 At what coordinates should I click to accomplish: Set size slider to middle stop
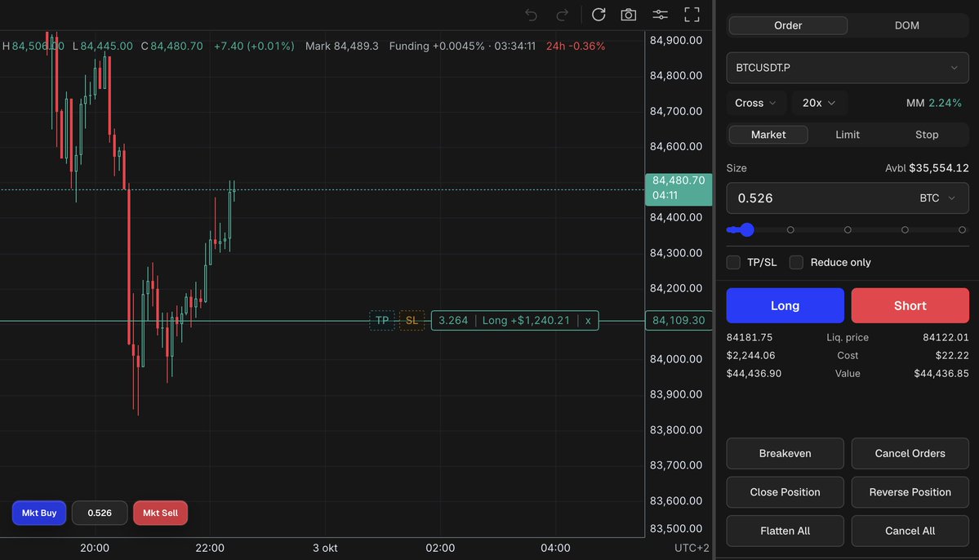(x=848, y=229)
